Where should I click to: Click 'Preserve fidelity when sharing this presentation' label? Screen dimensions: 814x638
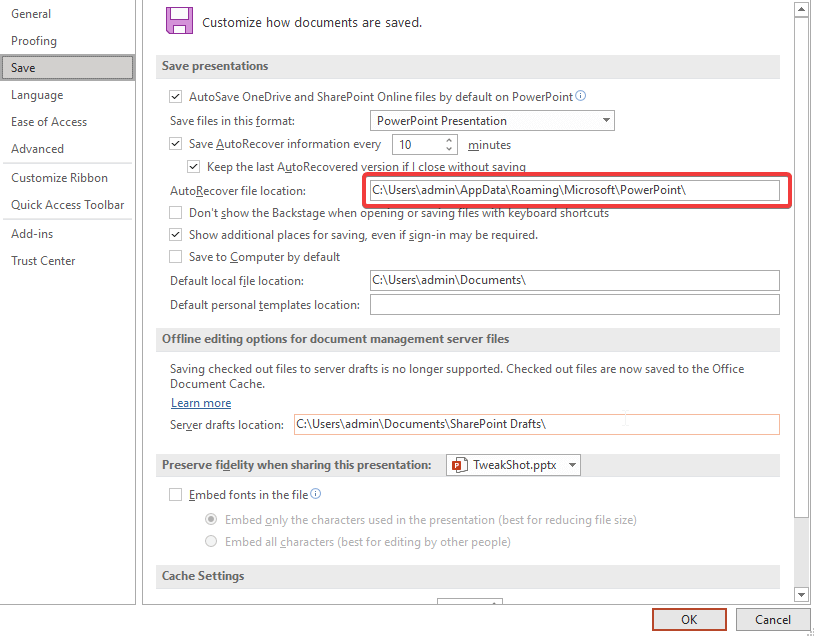[x=296, y=465]
